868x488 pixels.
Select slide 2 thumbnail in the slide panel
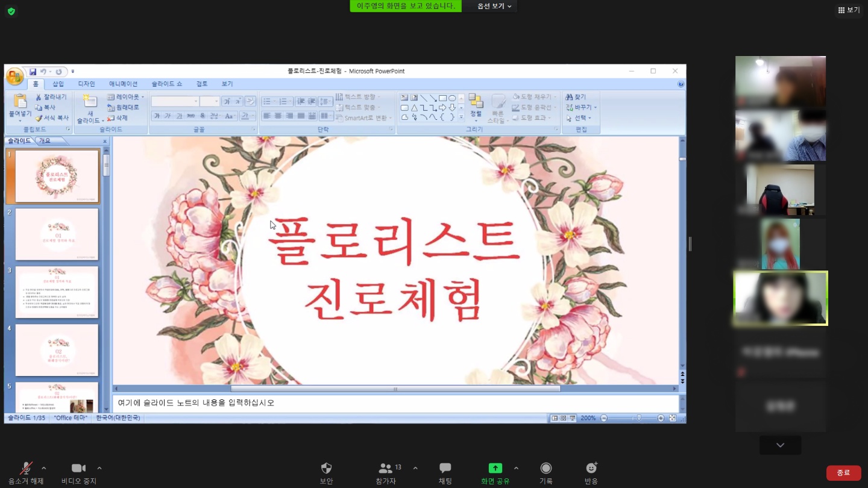click(x=57, y=234)
